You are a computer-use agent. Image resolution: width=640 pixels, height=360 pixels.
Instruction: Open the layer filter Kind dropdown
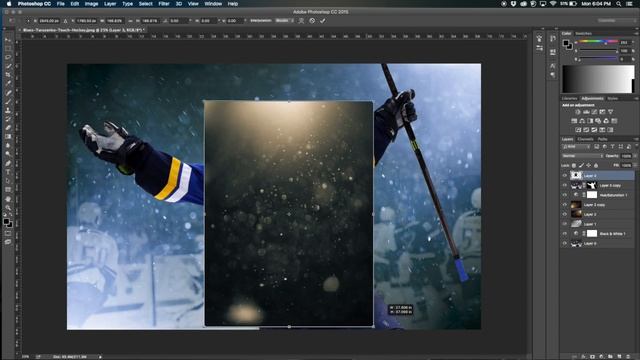pos(576,147)
